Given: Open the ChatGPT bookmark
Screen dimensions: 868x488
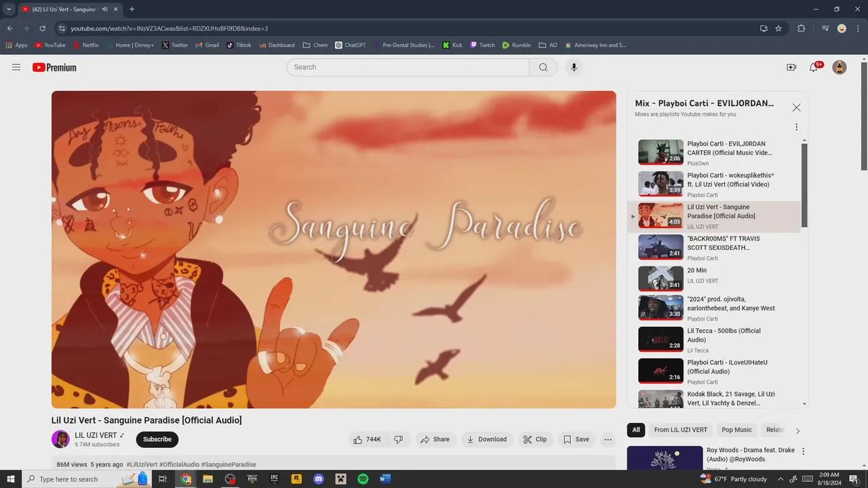Looking at the screenshot, I should [349, 45].
